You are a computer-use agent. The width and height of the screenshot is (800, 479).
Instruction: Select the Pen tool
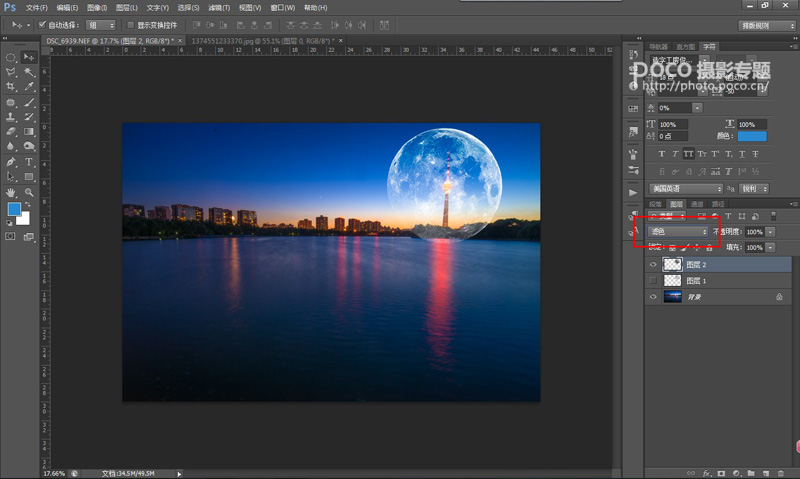point(10,162)
